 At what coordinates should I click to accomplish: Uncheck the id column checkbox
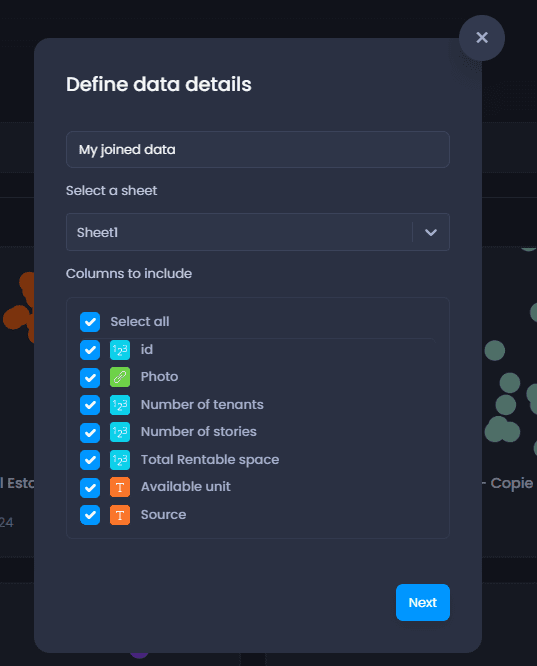coord(90,350)
